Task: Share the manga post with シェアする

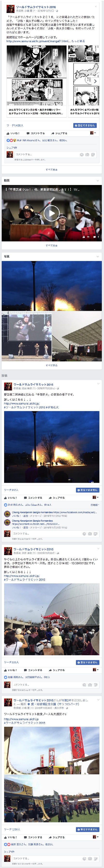Action: (x=59, y=133)
